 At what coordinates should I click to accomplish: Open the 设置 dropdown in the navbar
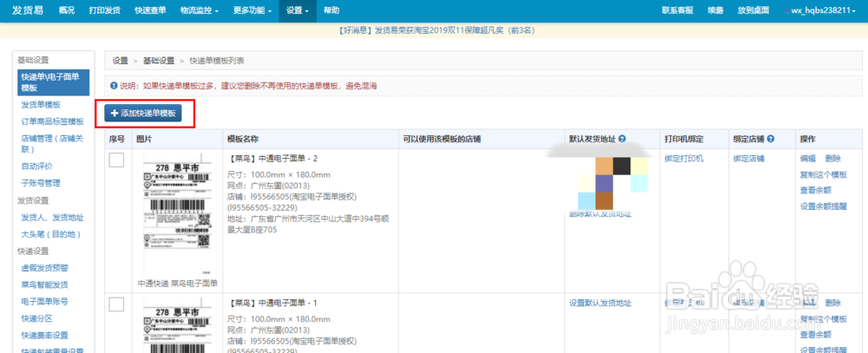click(297, 10)
